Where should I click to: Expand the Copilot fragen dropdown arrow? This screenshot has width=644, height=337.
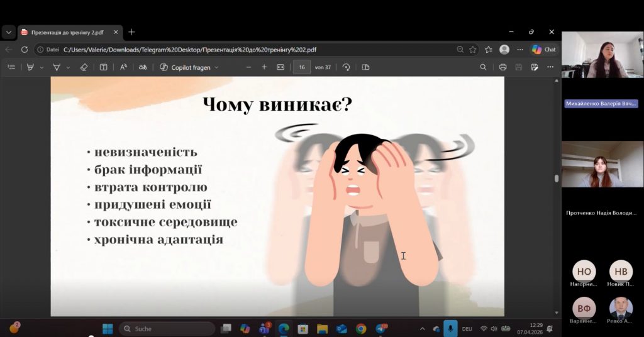point(216,67)
